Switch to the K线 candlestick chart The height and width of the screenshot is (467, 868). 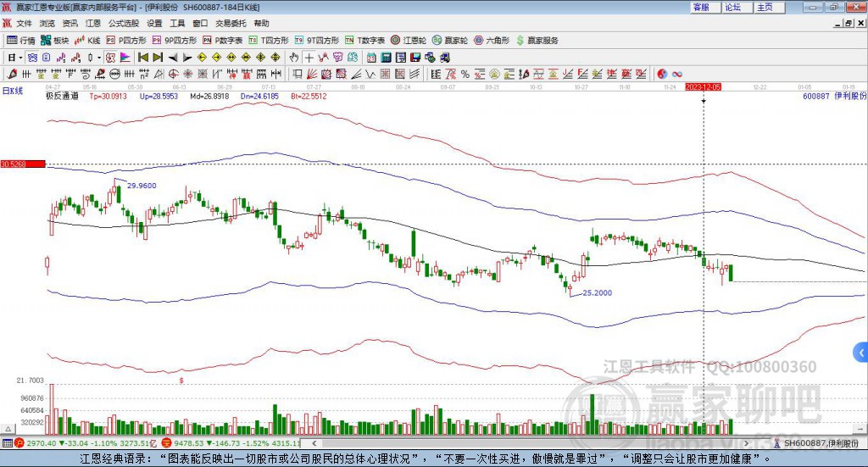87,41
